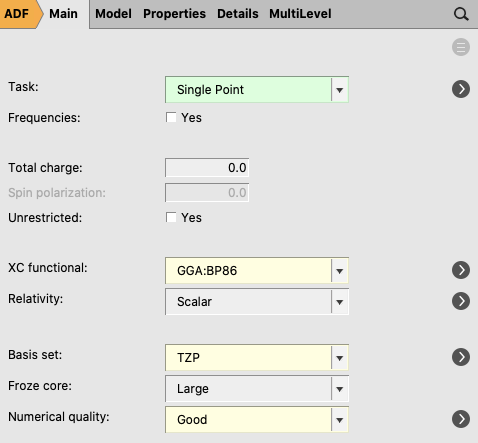Switch to the MultiLevel tab
Screen dimensions: 478x443
coord(300,14)
